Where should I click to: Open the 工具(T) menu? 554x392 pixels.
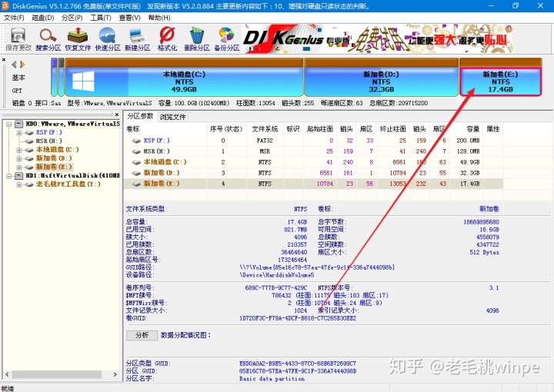(x=101, y=18)
